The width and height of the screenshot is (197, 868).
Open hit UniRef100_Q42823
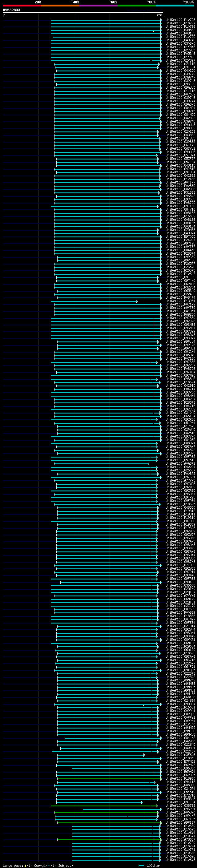coord(180,118)
